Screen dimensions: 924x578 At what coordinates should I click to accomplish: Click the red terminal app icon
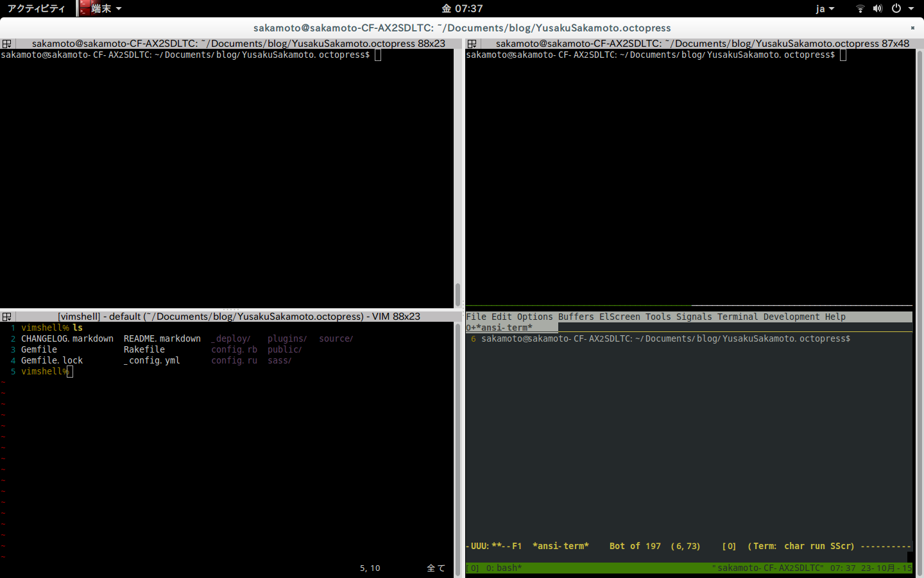pos(84,8)
